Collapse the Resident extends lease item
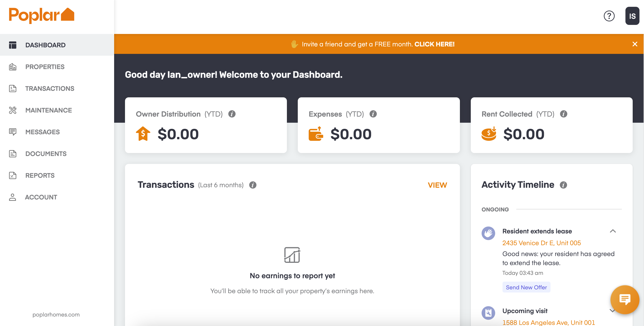 pyautogui.click(x=613, y=231)
